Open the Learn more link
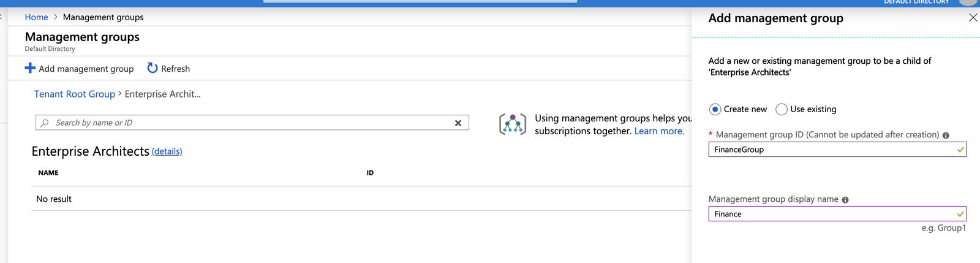The image size is (980, 263). (659, 131)
